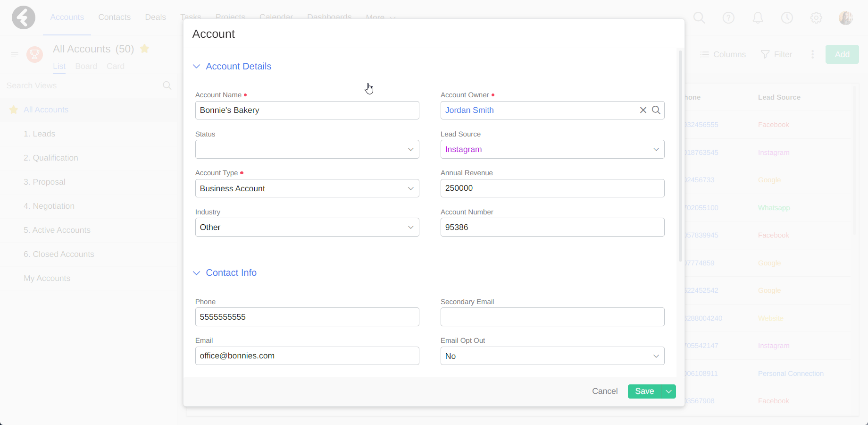Open the vertical three-dot options menu
Viewport: 868px width, 425px height.
pos(812,54)
